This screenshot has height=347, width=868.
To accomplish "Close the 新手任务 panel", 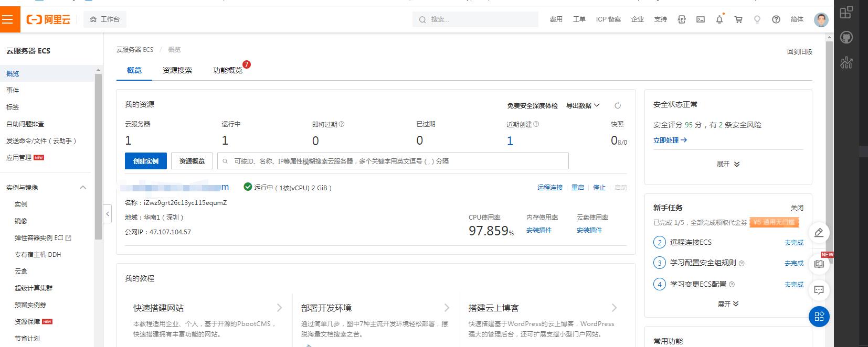I will (797, 208).
